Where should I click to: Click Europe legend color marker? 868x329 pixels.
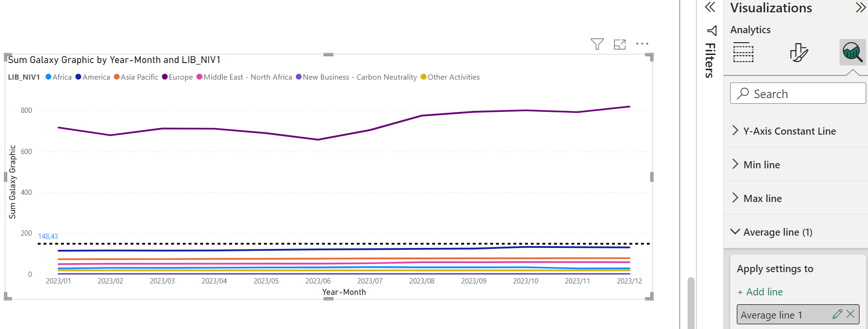click(165, 77)
